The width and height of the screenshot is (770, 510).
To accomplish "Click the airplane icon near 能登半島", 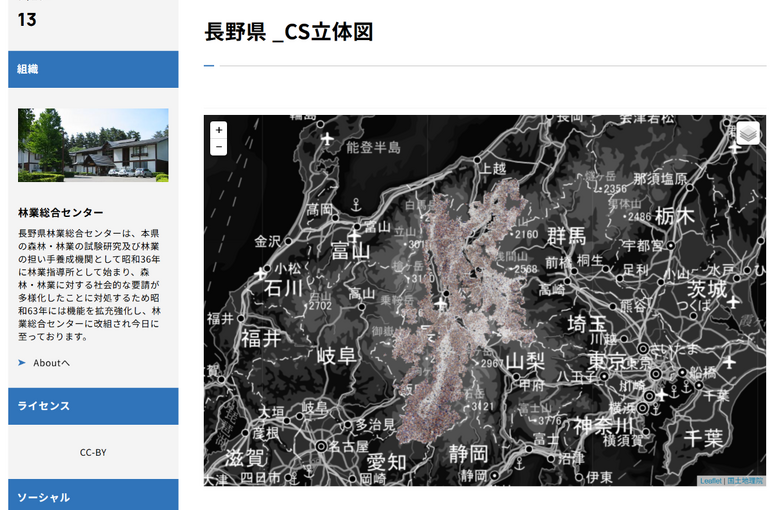I will (x=328, y=139).
